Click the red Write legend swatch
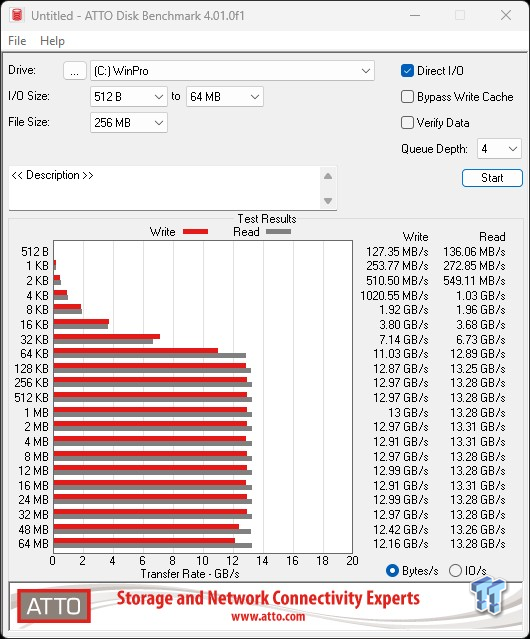 point(196,231)
